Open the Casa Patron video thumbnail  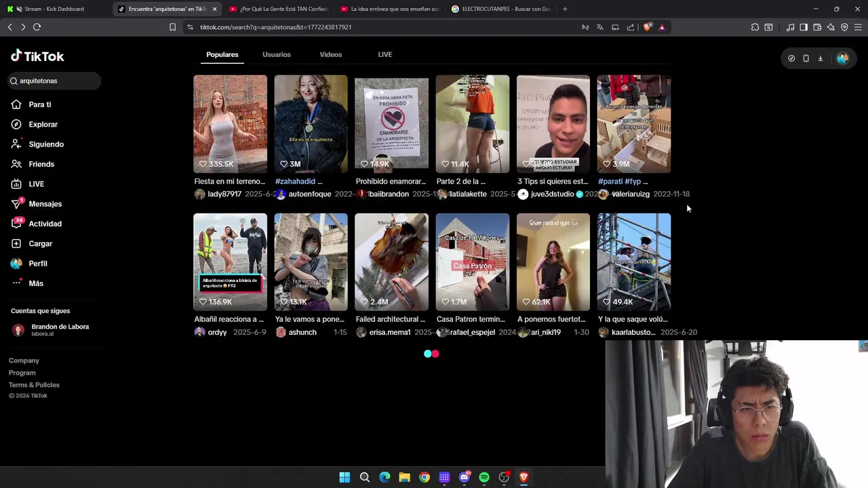[472, 262]
